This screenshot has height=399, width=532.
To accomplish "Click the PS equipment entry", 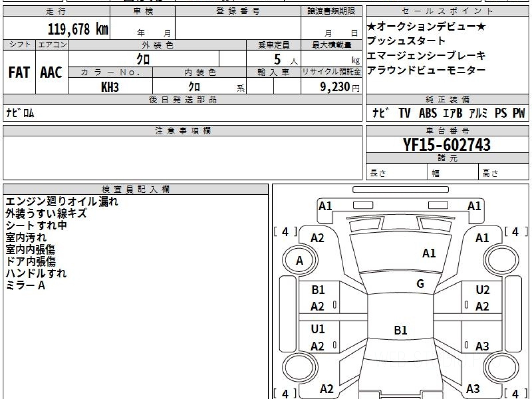I will pyautogui.click(x=501, y=113).
